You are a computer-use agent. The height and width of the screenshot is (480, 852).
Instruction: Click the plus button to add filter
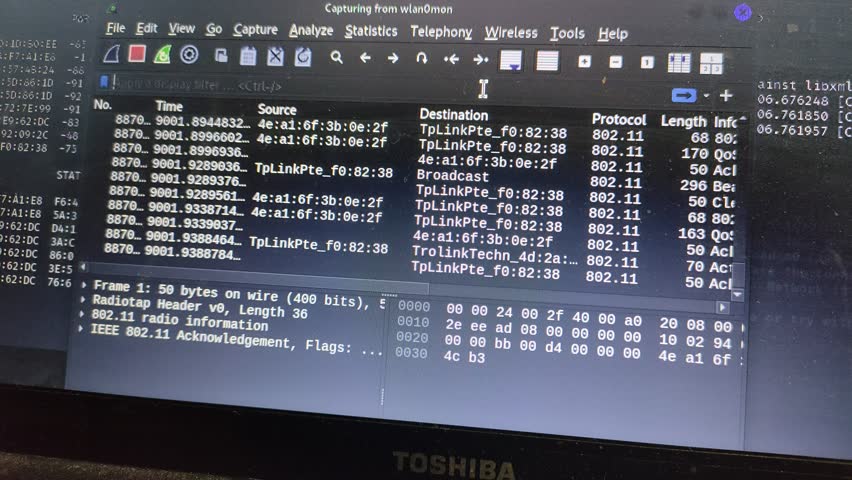[726, 96]
